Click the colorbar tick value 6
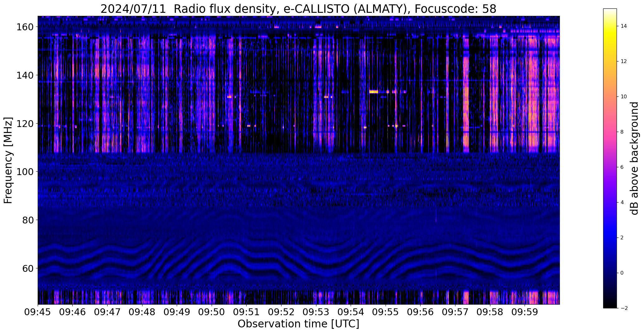Image resolution: width=644 pixels, height=333 pixels. pos(622,167)
